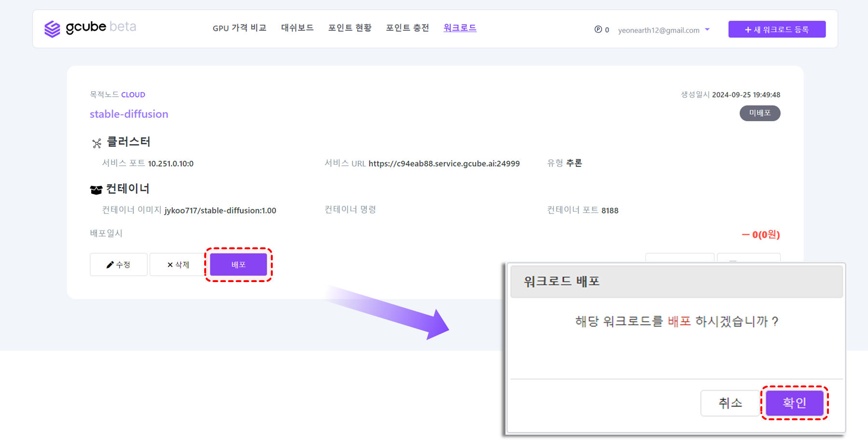This screenshot has width=868, height=441.
Task: Open the stable-diffusion workload link
Action: (129, 114)
